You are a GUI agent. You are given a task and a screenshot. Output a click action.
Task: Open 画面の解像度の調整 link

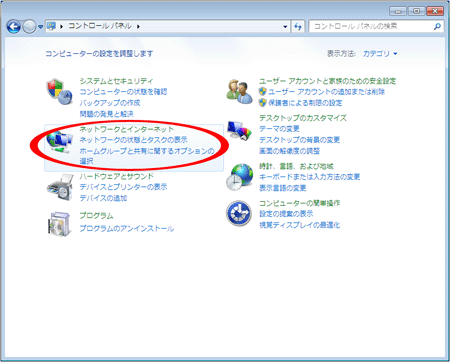tap(289, 151)
